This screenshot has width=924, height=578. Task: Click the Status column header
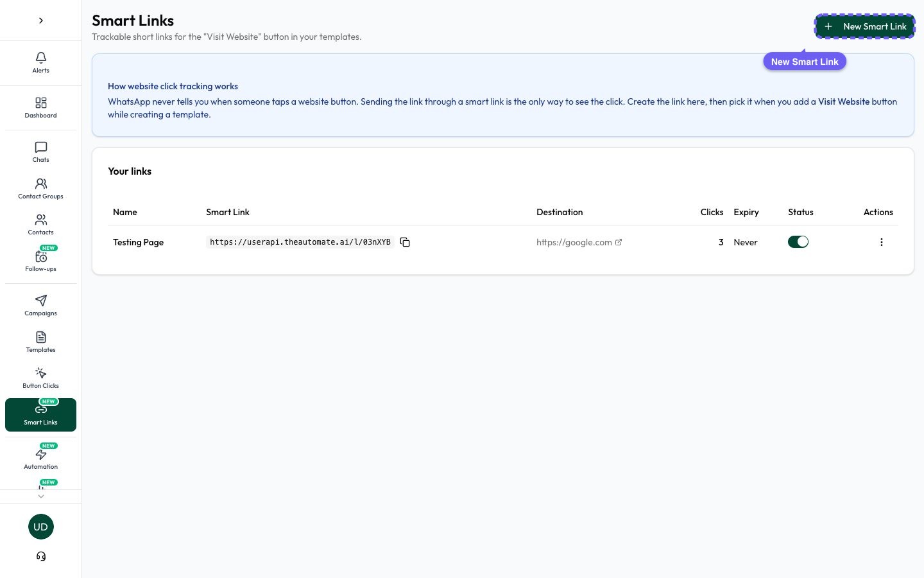801,212
